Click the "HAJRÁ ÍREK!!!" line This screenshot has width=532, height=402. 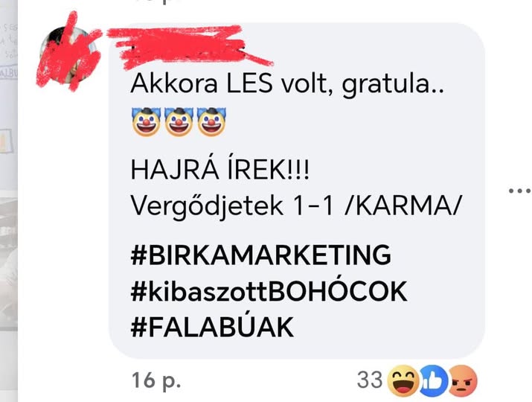tap(219, 170)
